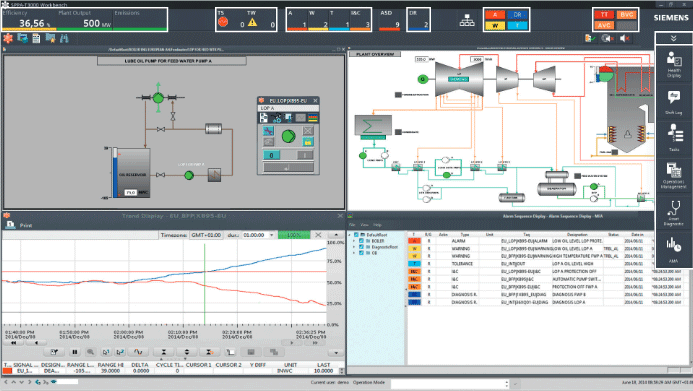
Task: Pause the trend display
Action: click(x=74, y=352)
